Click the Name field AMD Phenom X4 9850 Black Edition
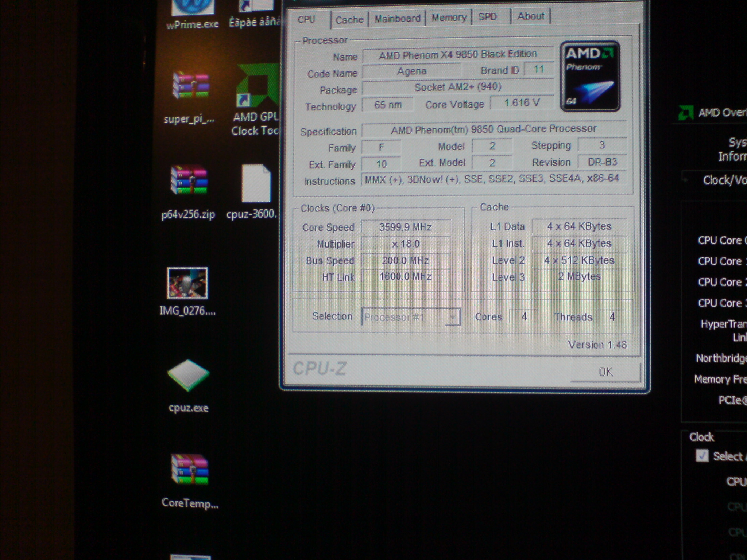 pos(458,55)
